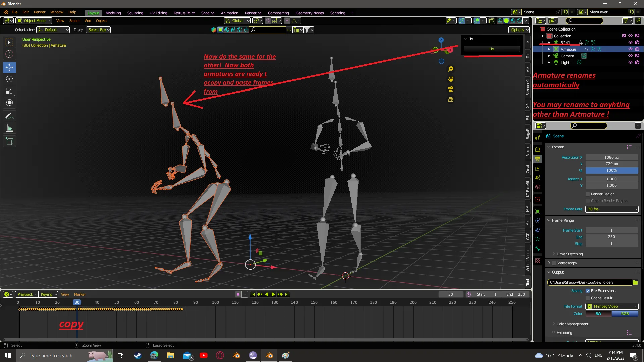Open the Frame Rate dropdown
This screenshot has width=644, height=362.
point(611,209)
